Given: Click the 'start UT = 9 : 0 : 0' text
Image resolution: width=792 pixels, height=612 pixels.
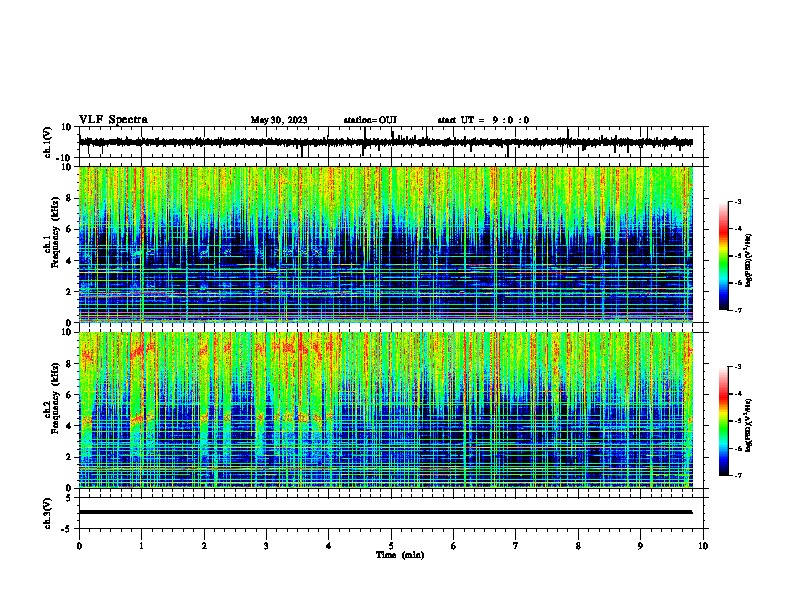Looking at the screenshot, I should 483,120.
